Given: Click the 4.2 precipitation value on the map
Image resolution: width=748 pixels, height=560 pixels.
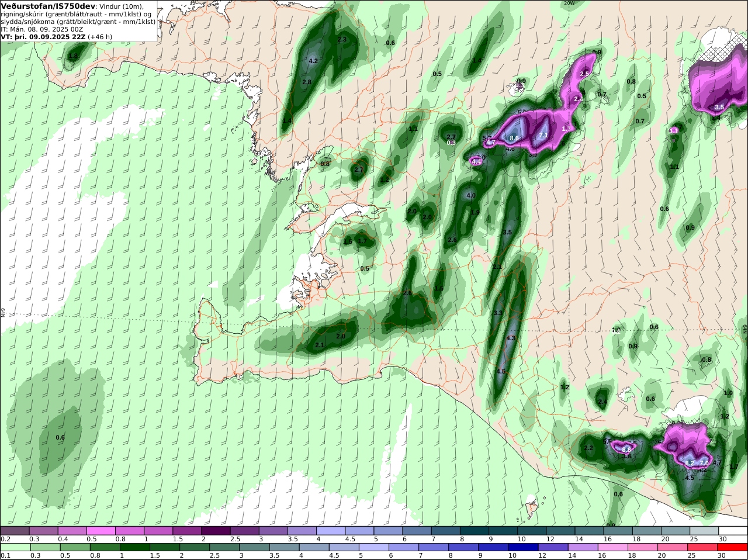Looking at the screenshot, I should click(x=313, y=61).
